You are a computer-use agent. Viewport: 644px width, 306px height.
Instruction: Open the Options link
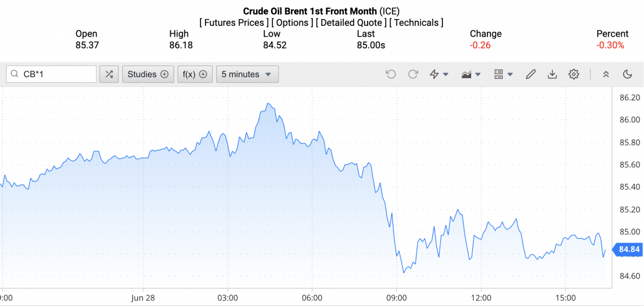[x=292, y=23]
